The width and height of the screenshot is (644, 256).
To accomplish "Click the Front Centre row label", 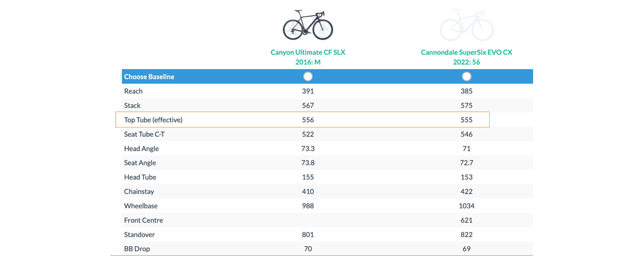I will click(x=144, y=220).
